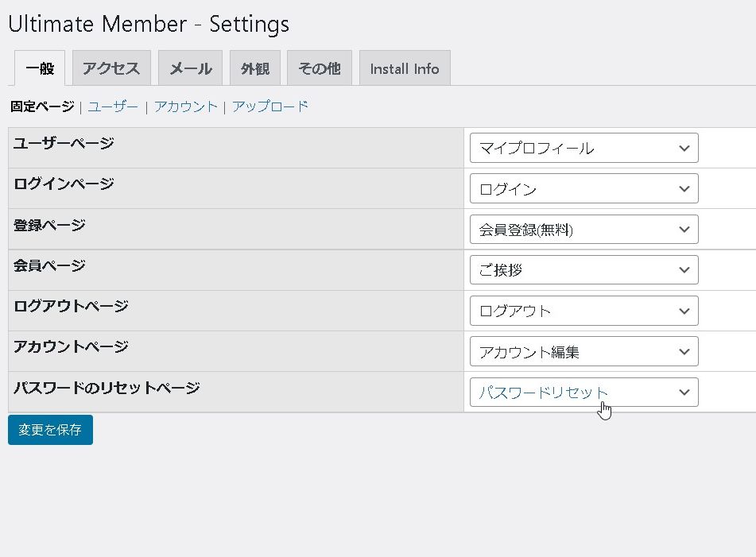Open the その他 settings tab
The height and width of the screenshot is (557, 756).
(319, 68)
